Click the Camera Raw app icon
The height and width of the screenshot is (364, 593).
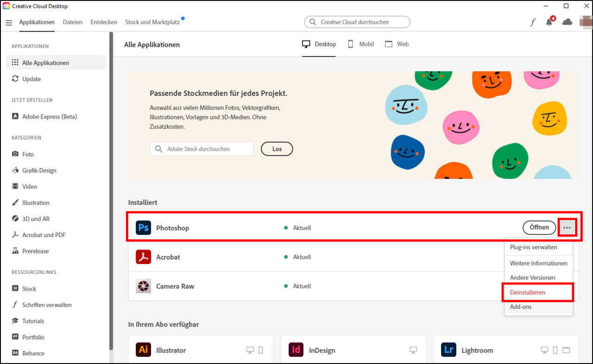pyautogui.click(x=143, y=286)
